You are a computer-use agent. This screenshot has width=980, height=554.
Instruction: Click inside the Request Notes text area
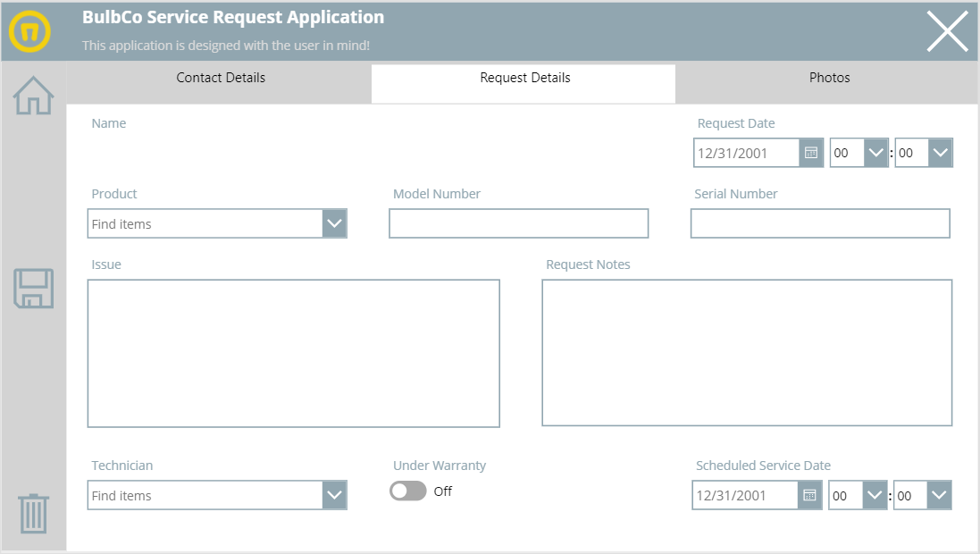coord(747,353)
